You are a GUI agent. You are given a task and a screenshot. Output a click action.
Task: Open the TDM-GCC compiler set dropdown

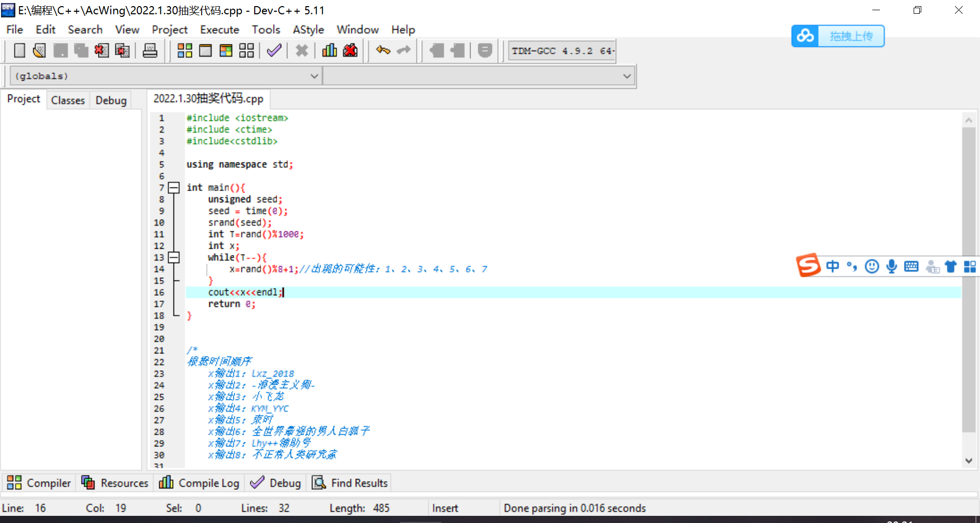tap(561, 51)
